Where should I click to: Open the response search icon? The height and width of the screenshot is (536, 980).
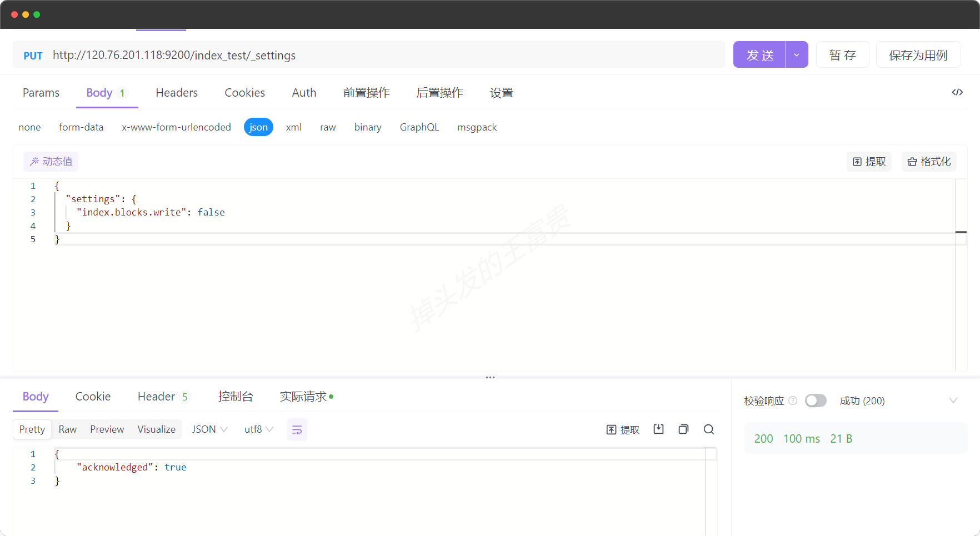(708, 429)
